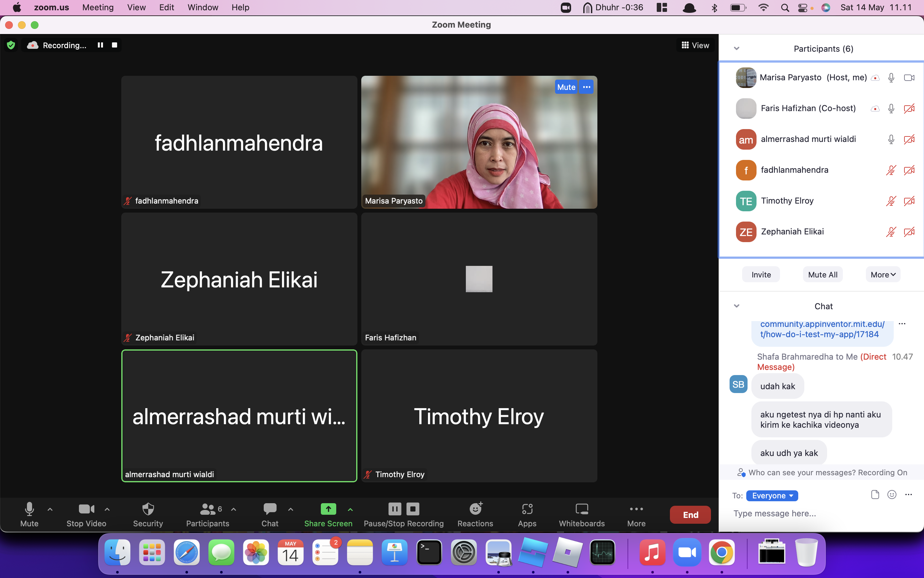This screenshot has width=924, height=578.
Task: Click the Zoom camera status icon in menu bar
Action: 566,7
